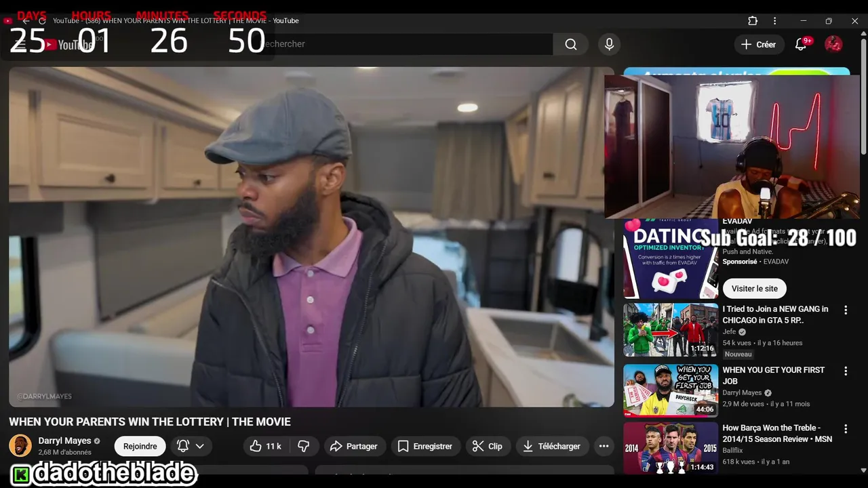868x488 pixels.
Task: Like the video with 11 k likes
Action: (x=265, y=446)
